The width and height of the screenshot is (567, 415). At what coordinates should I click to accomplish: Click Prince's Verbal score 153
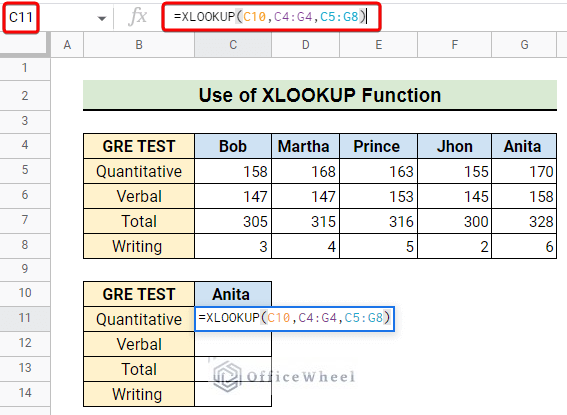[379, 196]
